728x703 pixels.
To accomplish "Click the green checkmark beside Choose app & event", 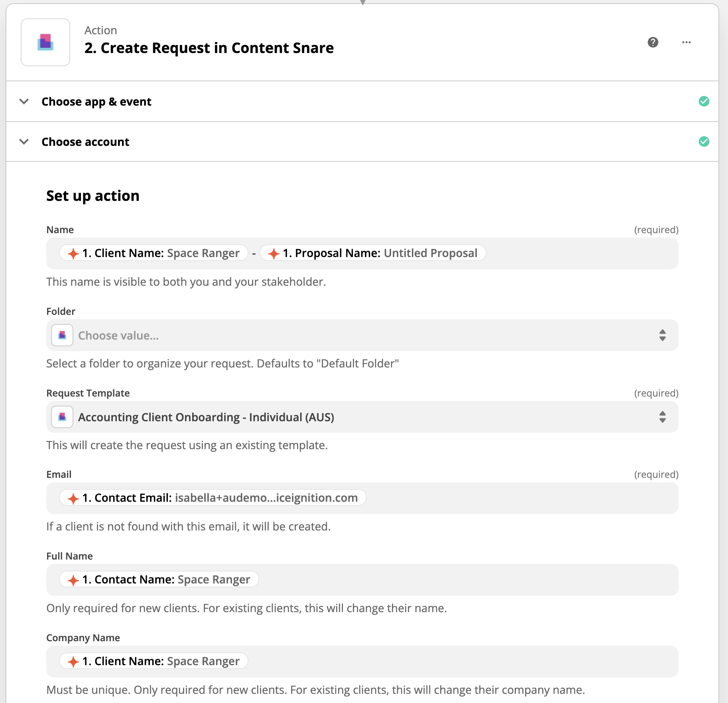I will pos(704,101).
